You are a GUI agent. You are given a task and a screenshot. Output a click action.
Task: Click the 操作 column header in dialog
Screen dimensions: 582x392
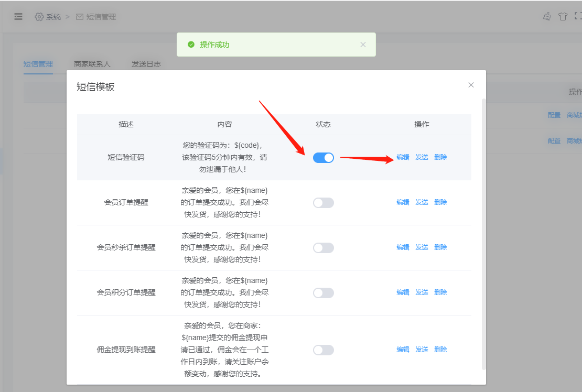pyautogui.click(x=422, y=124)
